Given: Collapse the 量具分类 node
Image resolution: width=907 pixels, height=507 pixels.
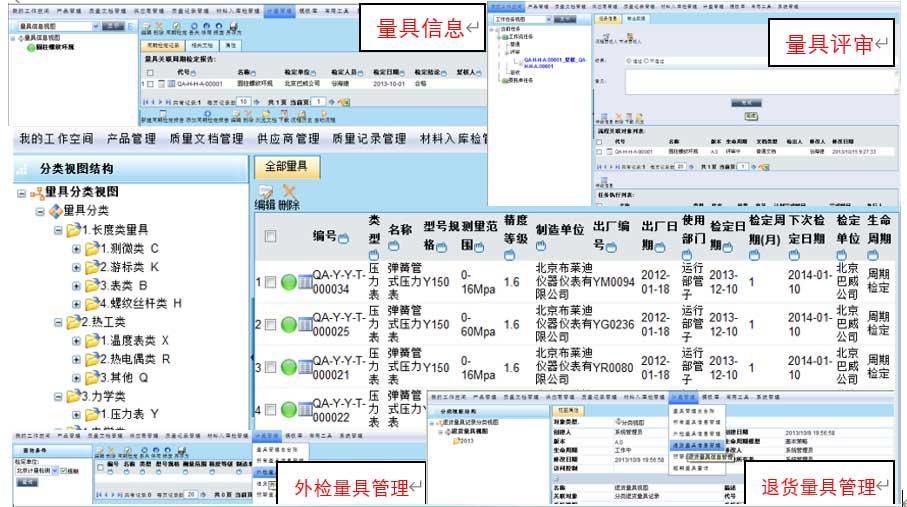Looking at the screenshot, I should point(40,212).
